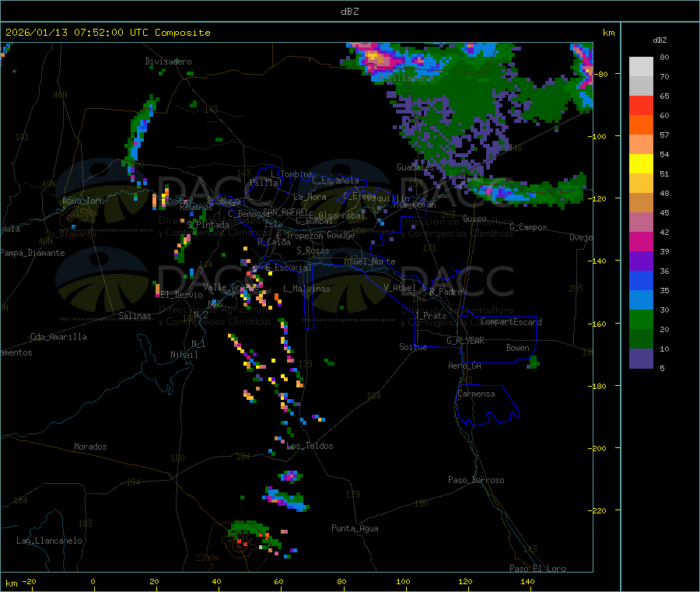Screen dimensions: 700x592
Task: Click the purple 36–39 dBZ legend swatch
Action: click(x=641, y=261)
